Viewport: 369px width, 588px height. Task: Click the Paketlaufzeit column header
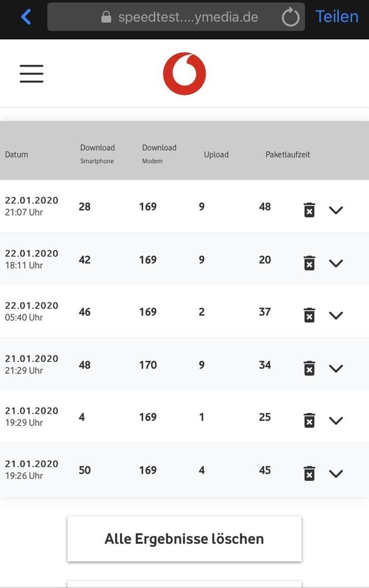288,154
